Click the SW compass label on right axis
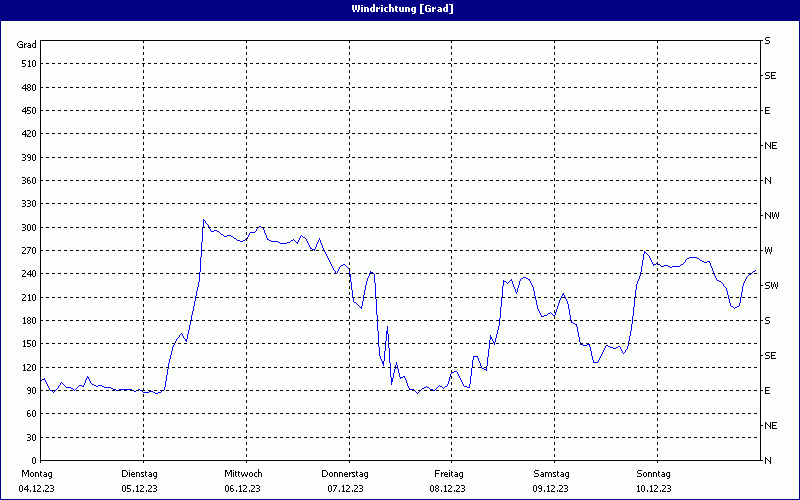 [x=771, y=286]
